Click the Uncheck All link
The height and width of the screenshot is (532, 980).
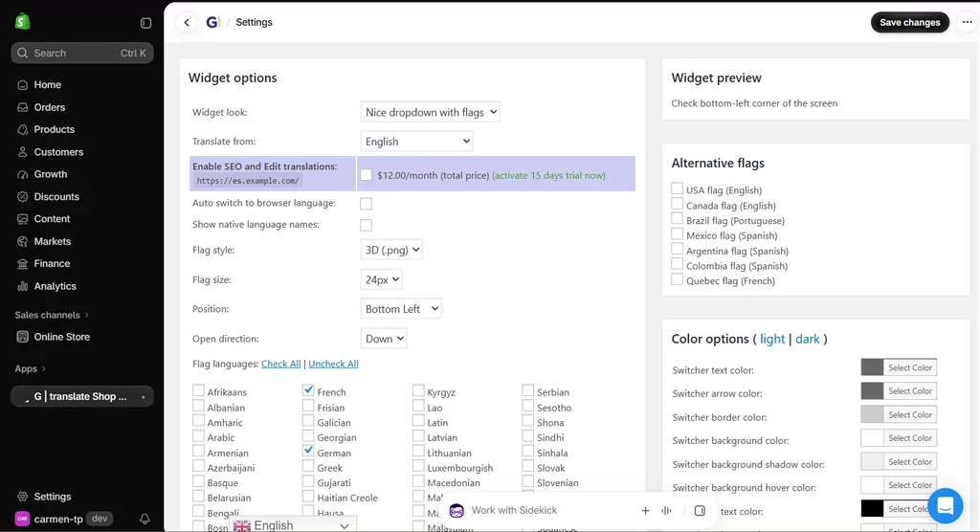(333, 364)
